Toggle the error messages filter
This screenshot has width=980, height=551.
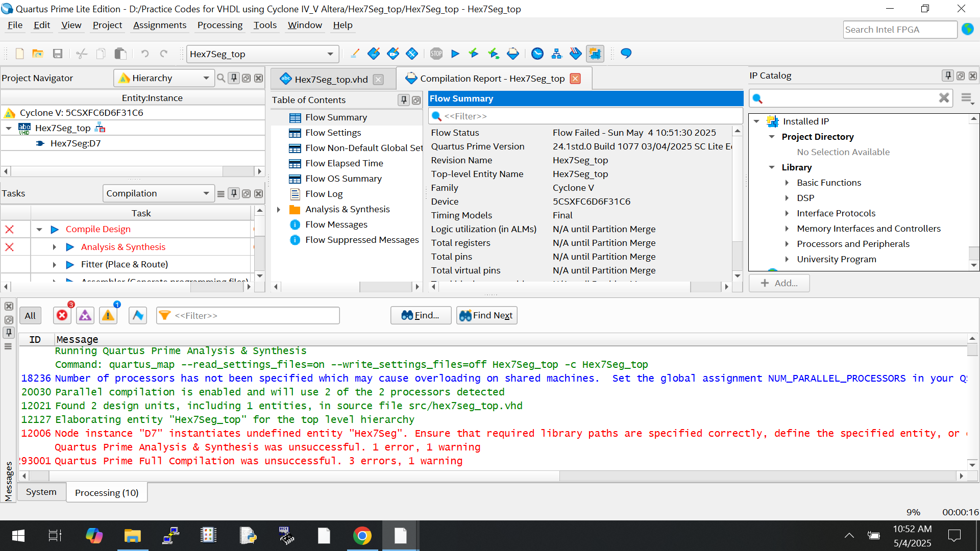(x=62, y=315)
